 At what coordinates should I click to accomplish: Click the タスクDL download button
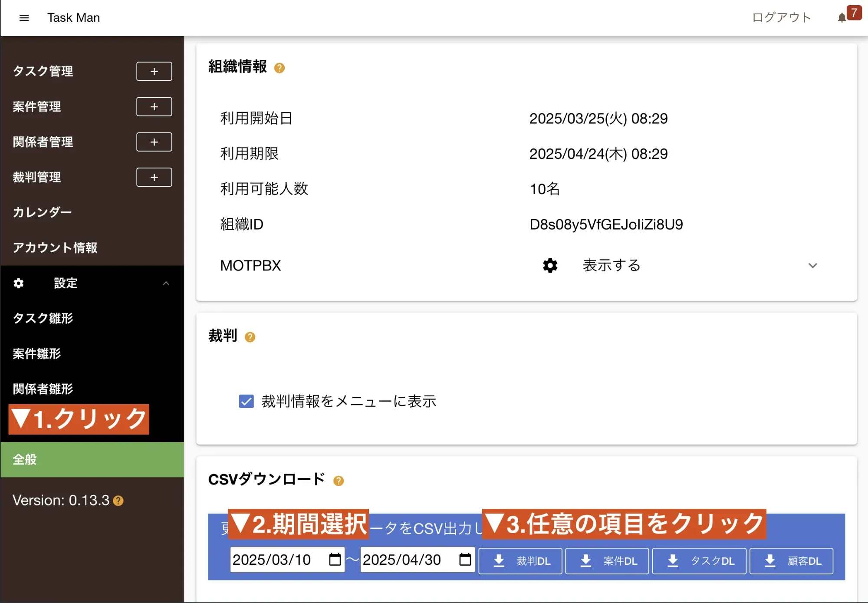pos(699,561)
